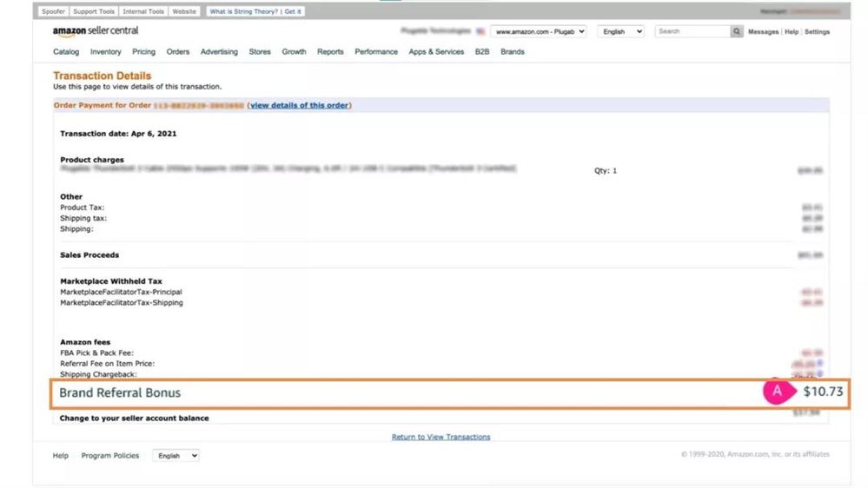
Task: Open the Advertising menu
Action: click(219, 51)
